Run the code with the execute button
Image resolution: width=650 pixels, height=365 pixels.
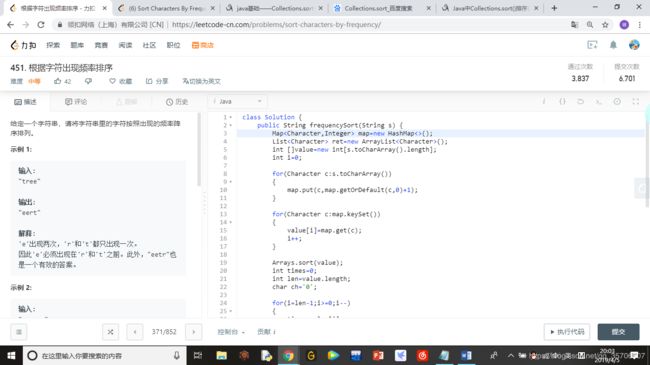(x=567, y=332)
